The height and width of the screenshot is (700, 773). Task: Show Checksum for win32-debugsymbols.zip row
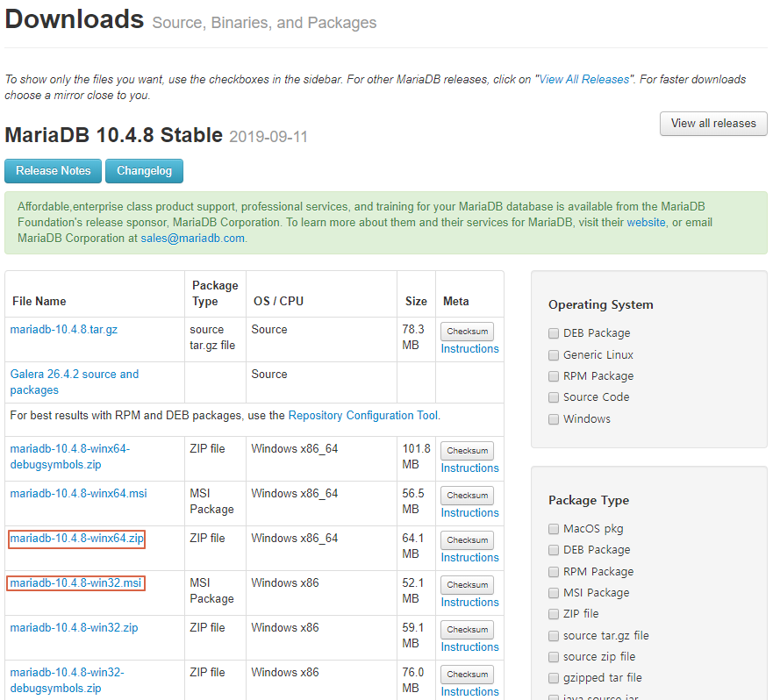[467, 675]
